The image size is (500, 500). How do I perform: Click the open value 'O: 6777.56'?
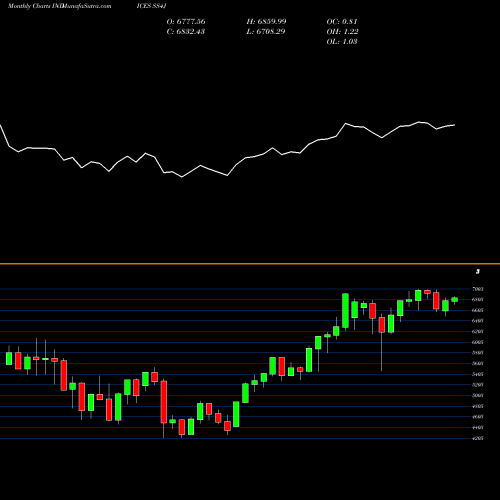186,22
